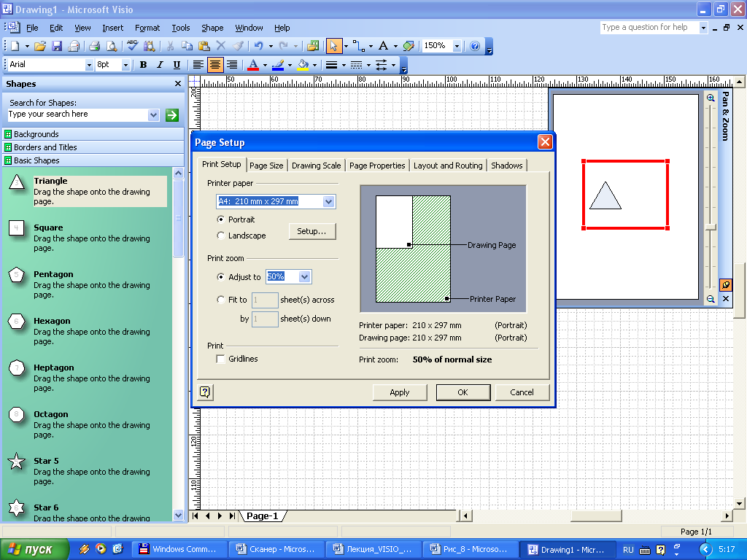Click the Font Color red A swatch
This screenshot has height=560, width=747.
tap(253, 65)
